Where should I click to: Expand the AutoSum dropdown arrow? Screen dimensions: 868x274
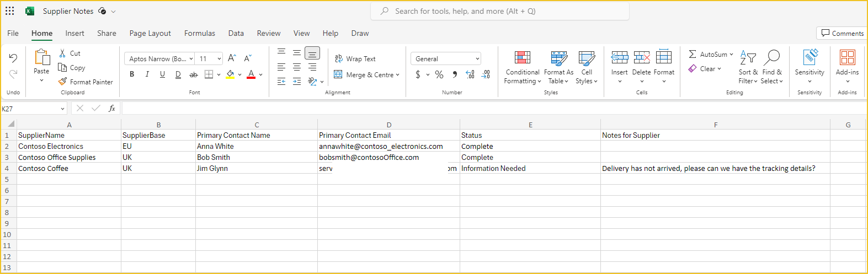click(731, 54)
